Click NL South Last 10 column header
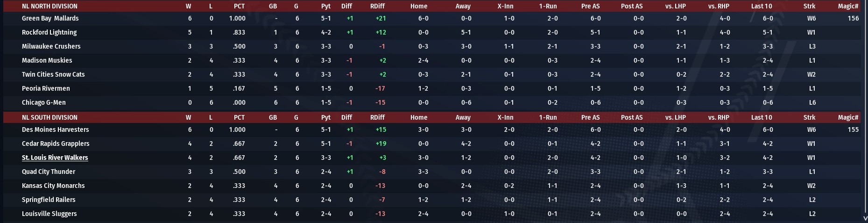The height and width of the screenshot is (223, 868). 761,117
